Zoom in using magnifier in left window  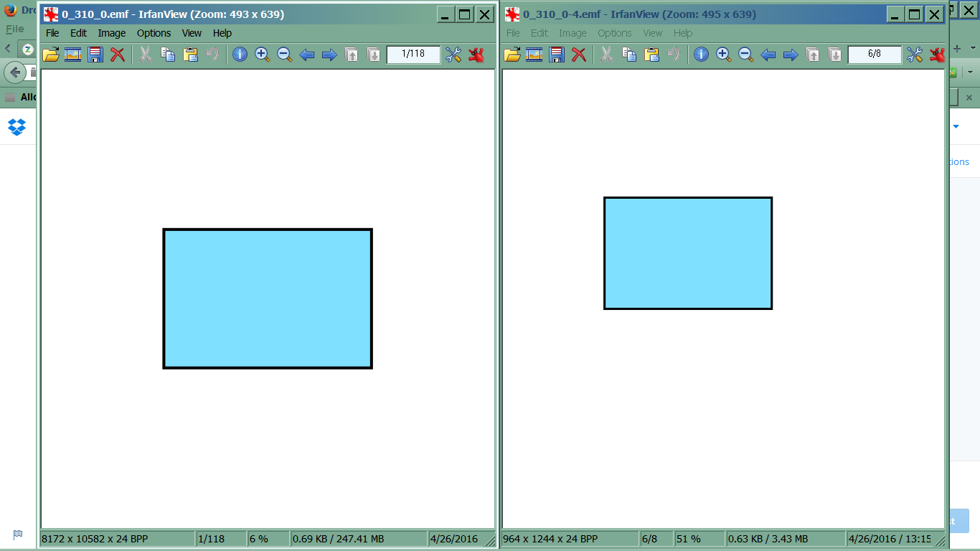coord(262,55)
